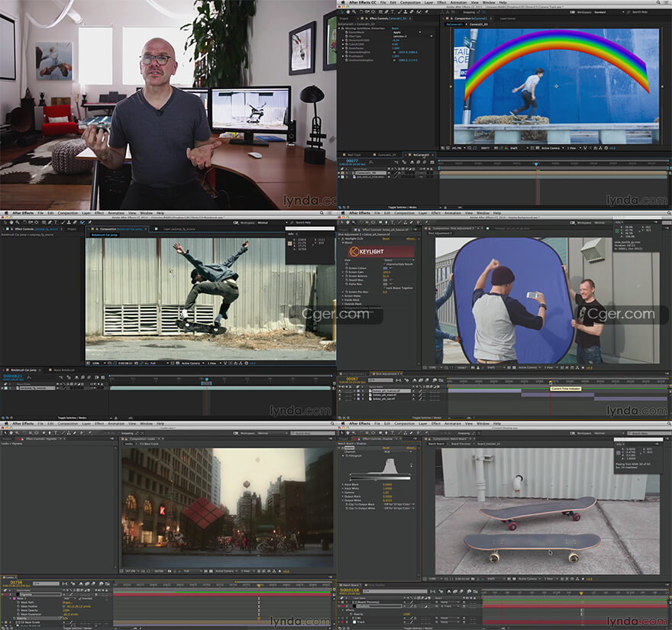Click Reset on the effect in the rainbow window
672x630 pixels.
tap(395, 28)
